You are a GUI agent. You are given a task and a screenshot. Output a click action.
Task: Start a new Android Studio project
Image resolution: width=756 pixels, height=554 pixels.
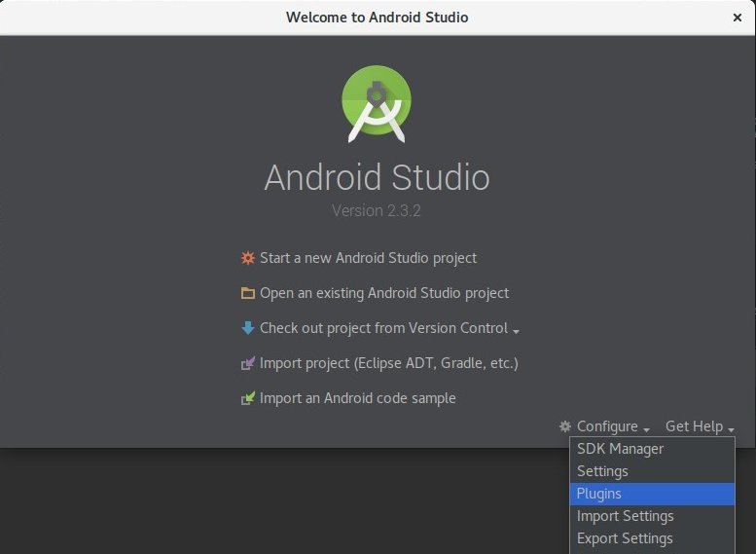tap(369, 258)
